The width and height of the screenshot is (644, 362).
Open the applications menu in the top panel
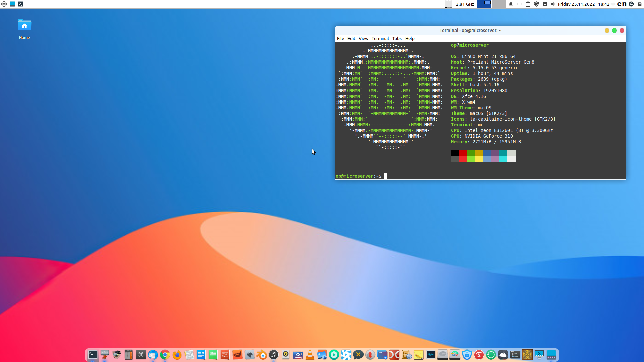click(x=4, y=4)
